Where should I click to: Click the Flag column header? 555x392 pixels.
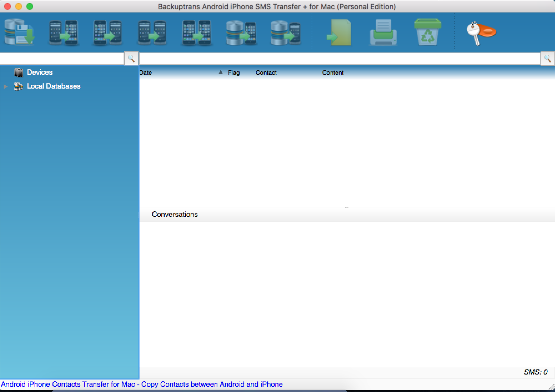pyautogui.click(x=234, y=72)
